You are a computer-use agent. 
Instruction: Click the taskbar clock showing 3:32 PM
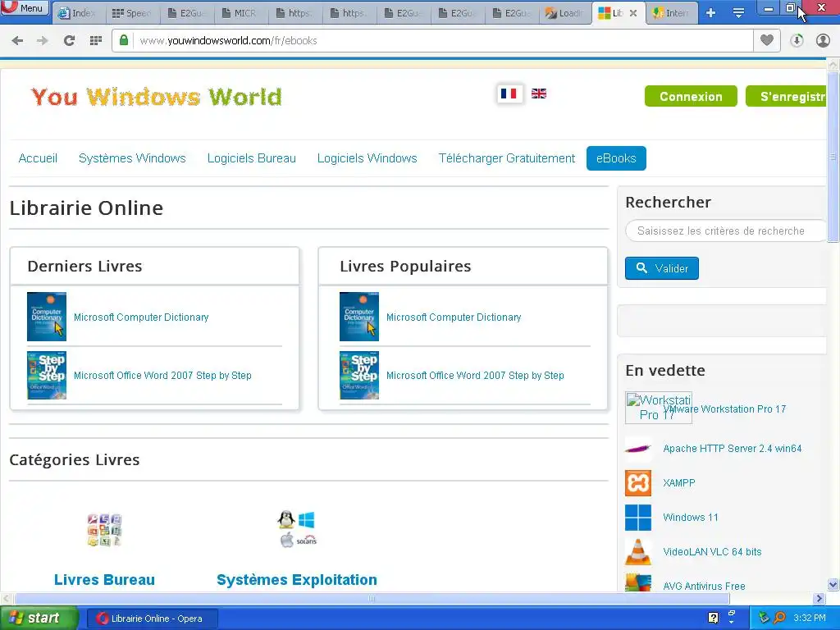pos(810,619)
